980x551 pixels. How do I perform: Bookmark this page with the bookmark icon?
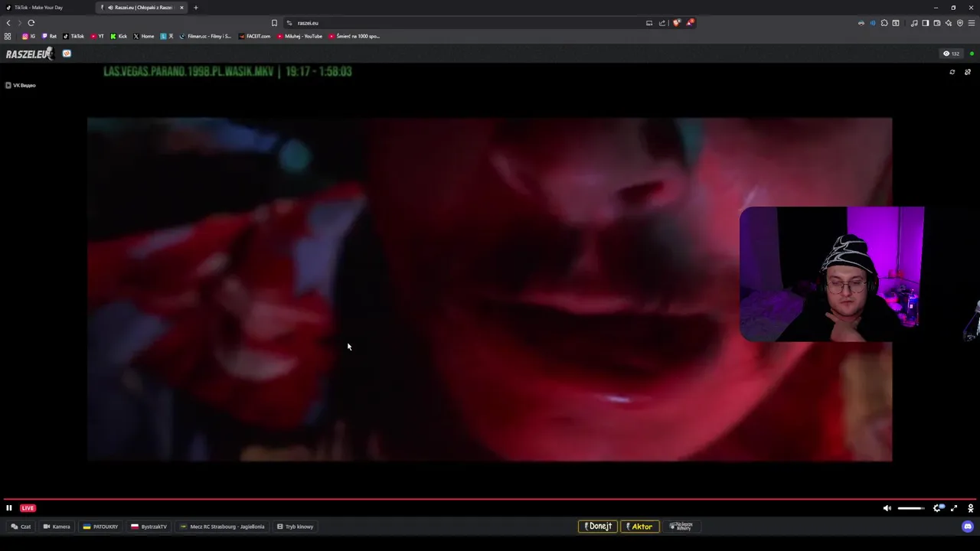[x=274, y=23]
